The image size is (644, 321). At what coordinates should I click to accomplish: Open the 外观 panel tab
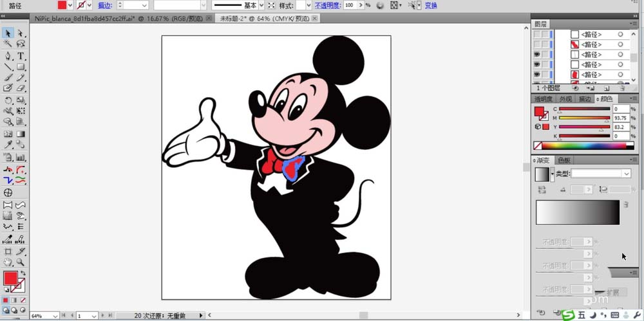(x=565, y=99)
